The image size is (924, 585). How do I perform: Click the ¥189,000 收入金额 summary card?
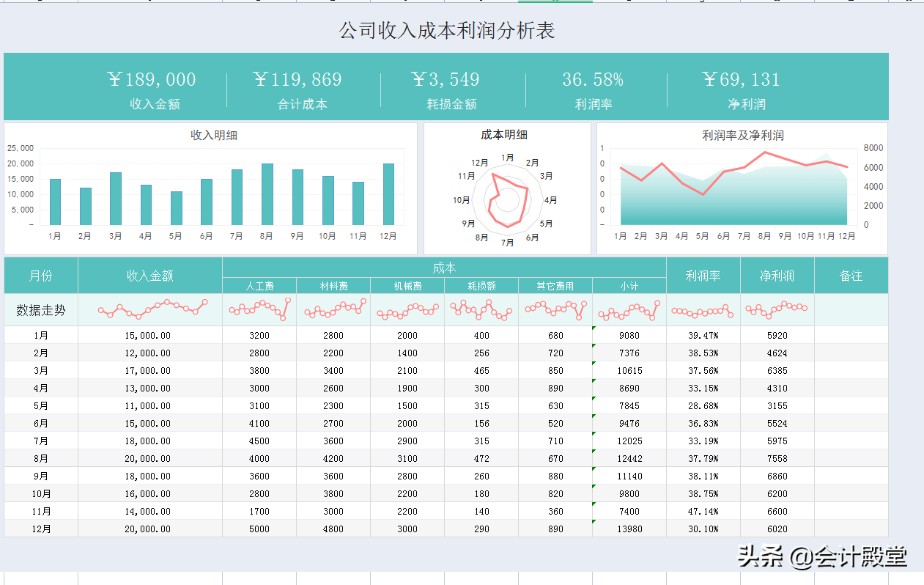tap(152, 87)
